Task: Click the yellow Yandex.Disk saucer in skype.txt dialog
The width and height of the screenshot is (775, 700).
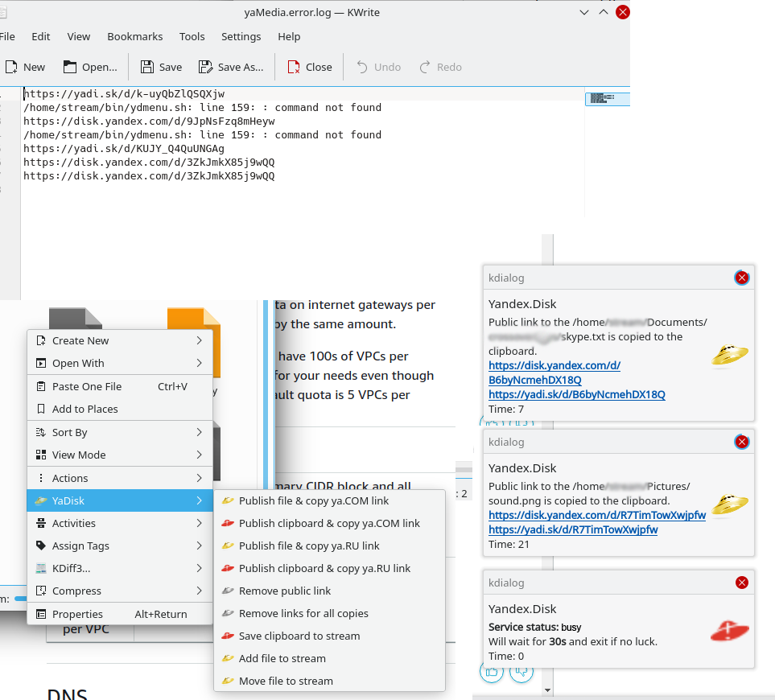Action: (729, 355)
